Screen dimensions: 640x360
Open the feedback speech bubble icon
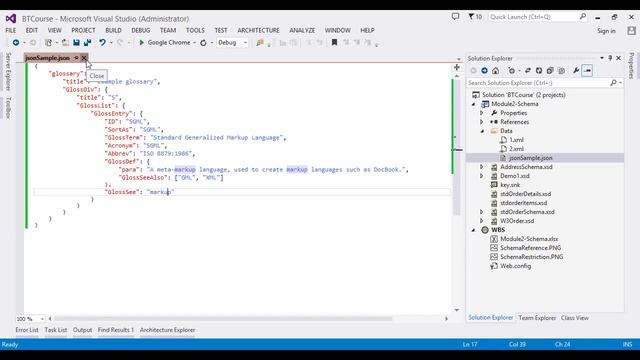point(455,17)
